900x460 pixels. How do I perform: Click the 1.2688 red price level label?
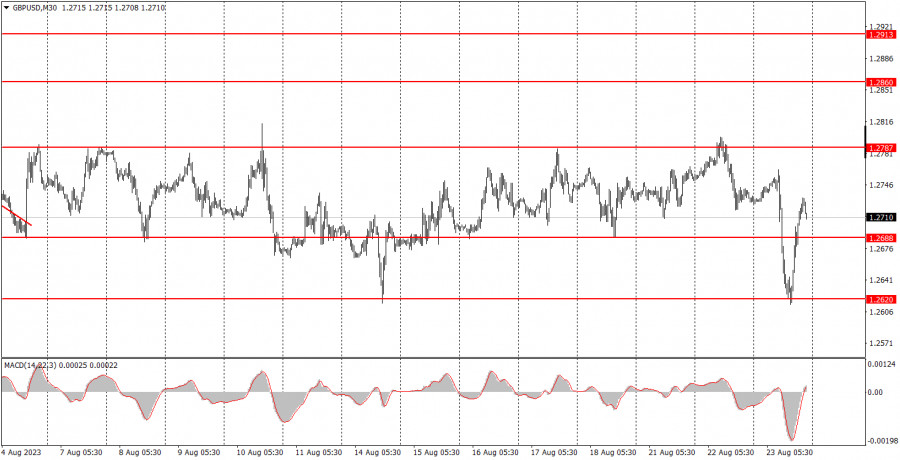click(882, 238)
